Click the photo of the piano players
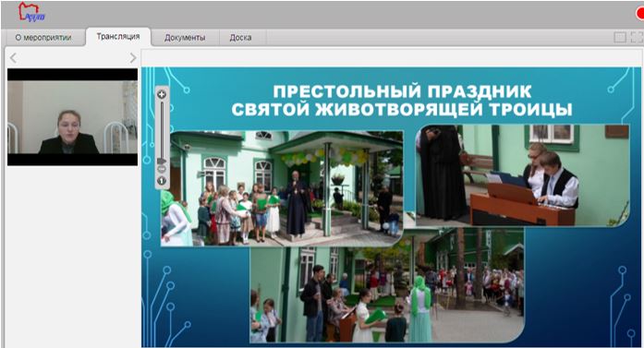The width and height of the screenshot is (644, 348). coord(522,175)
